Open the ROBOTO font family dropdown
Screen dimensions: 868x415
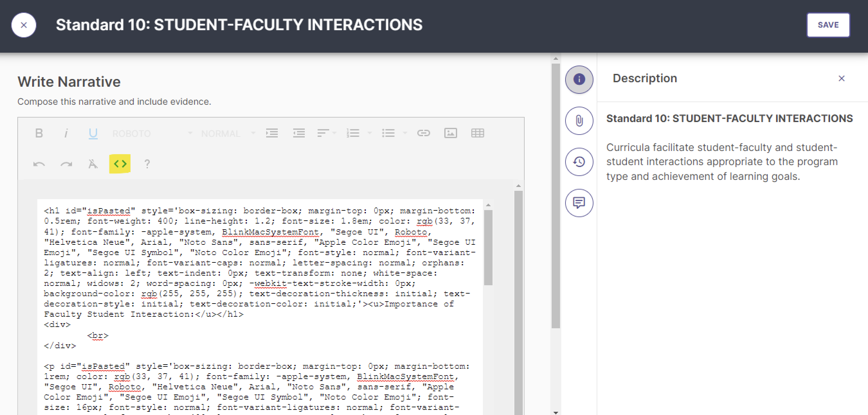click(152, 134)
